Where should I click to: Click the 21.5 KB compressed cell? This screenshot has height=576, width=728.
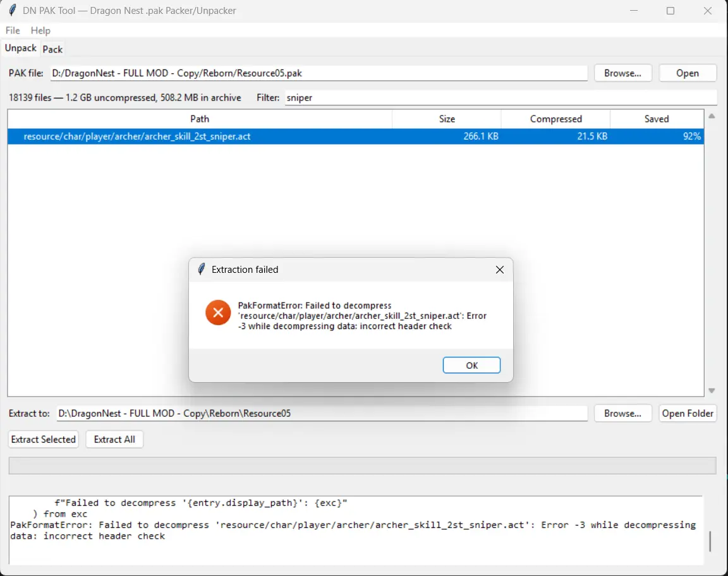pyautogui.click(x=592, y=136)
